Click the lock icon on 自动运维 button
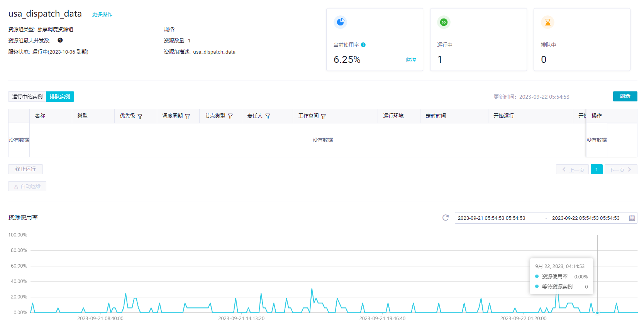This screenshot has width=644, height=327. (16, 187)
